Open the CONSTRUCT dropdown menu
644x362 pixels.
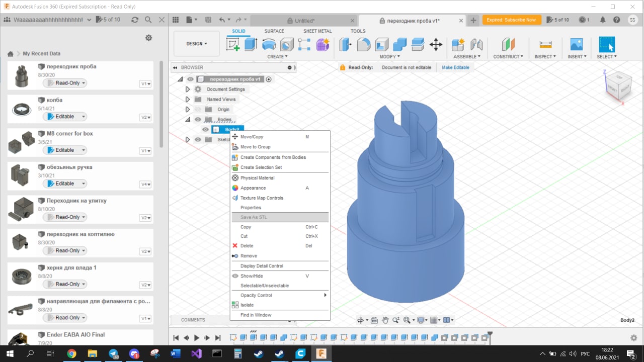click(x=508, y=57)
